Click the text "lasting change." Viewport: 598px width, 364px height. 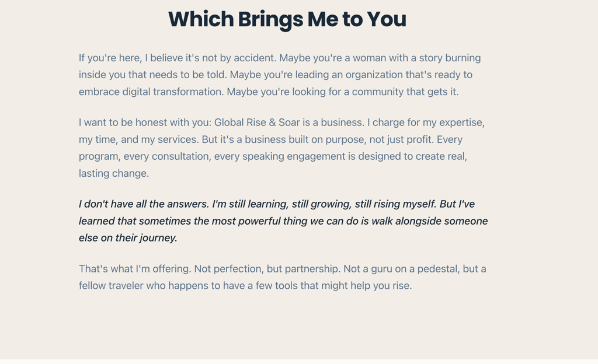click(114, 173)
